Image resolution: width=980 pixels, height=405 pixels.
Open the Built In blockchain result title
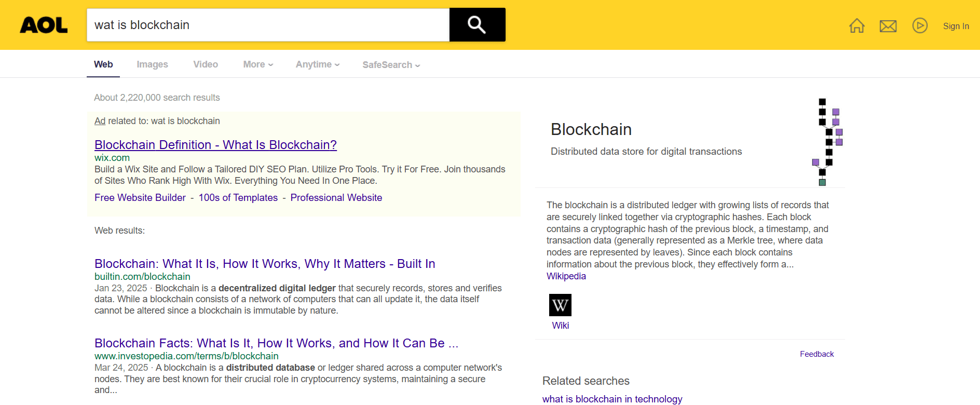click(x=265, y=264)
